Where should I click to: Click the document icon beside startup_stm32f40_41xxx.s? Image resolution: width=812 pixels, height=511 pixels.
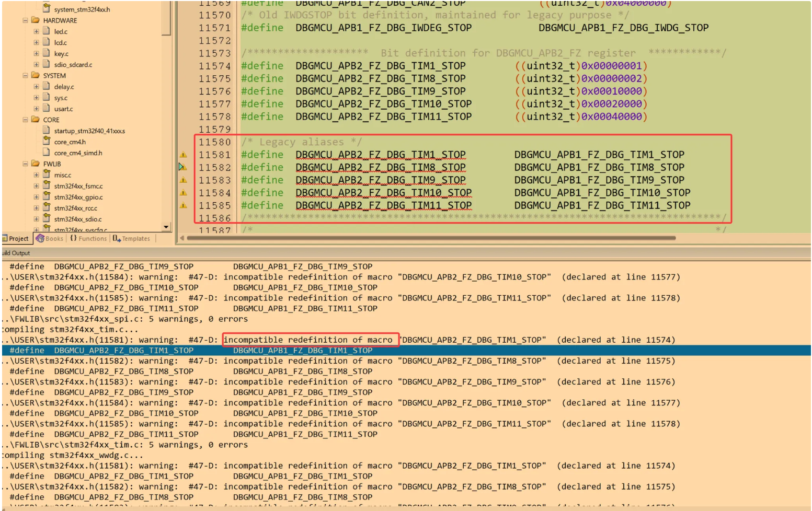click(46, 131)
